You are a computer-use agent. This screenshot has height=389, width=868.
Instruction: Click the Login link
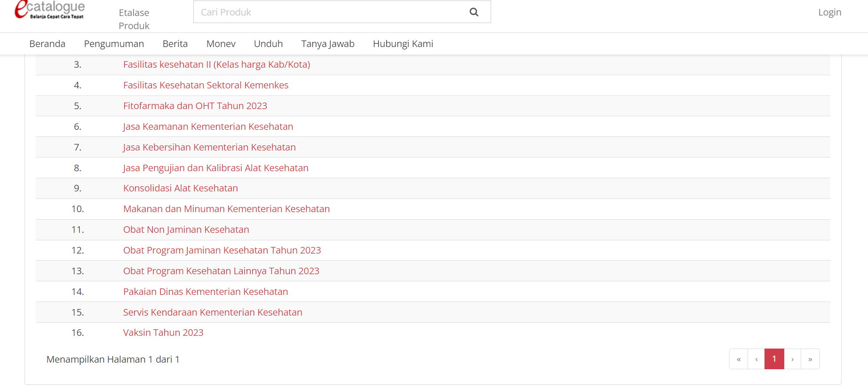click(x=829, y=12)
